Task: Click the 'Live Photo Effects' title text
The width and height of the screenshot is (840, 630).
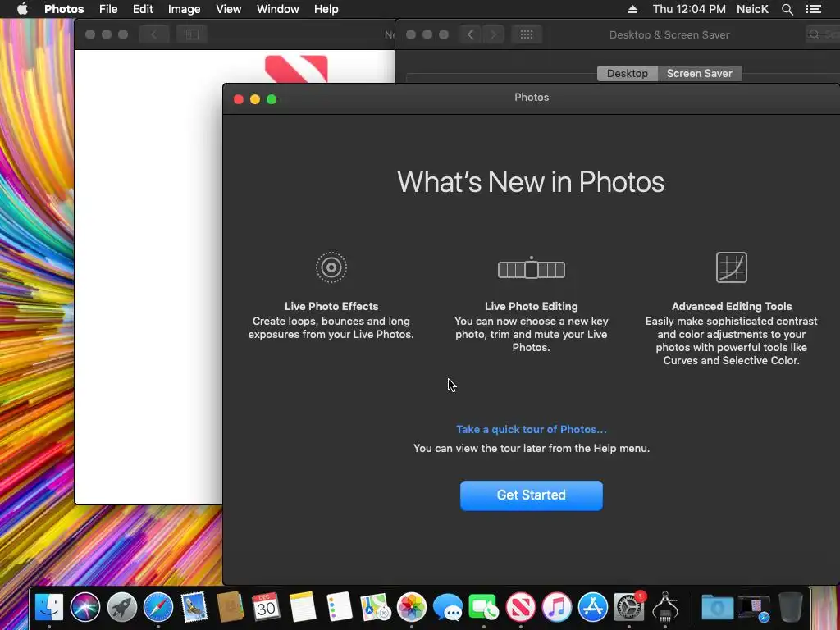Action: click(331, 307)
